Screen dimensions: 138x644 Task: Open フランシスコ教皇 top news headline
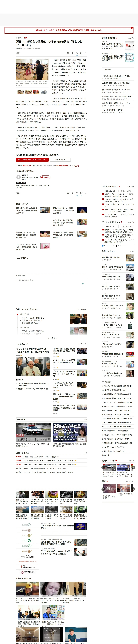[33, 350]
